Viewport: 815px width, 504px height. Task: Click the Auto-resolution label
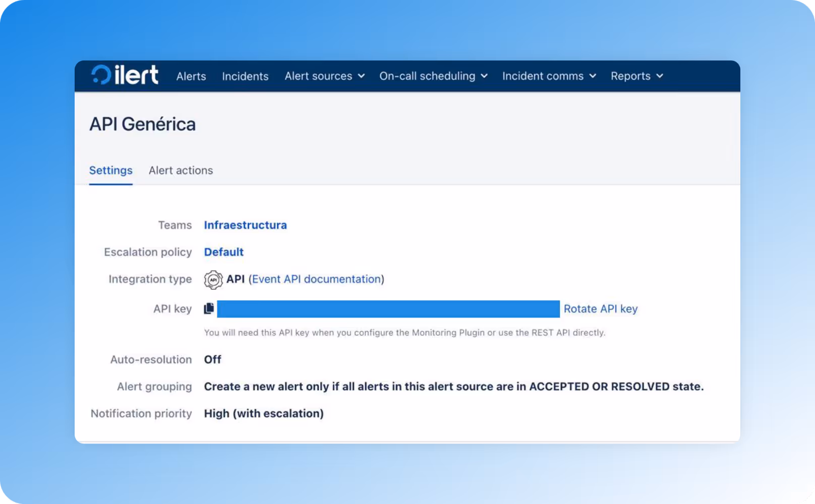point(151,359)
